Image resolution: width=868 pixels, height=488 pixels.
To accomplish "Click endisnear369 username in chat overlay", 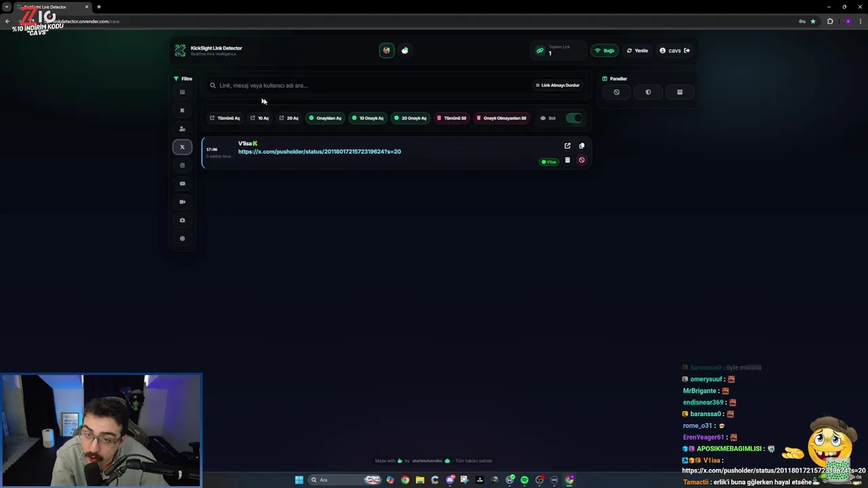I will 703,403.
